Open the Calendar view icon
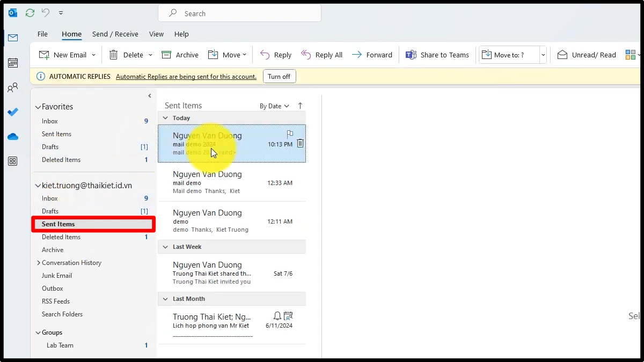This screenshot has width=644, height=362. click(13, 63)
